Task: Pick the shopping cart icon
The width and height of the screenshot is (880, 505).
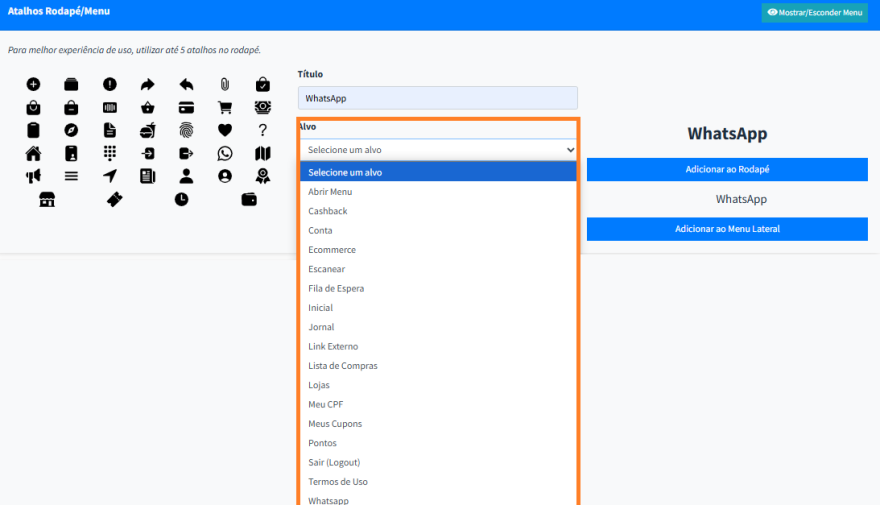Action: tap(224, 107)
